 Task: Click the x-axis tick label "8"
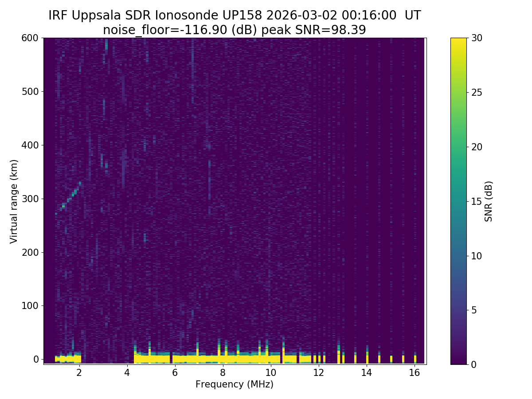(x=223, y=373)
